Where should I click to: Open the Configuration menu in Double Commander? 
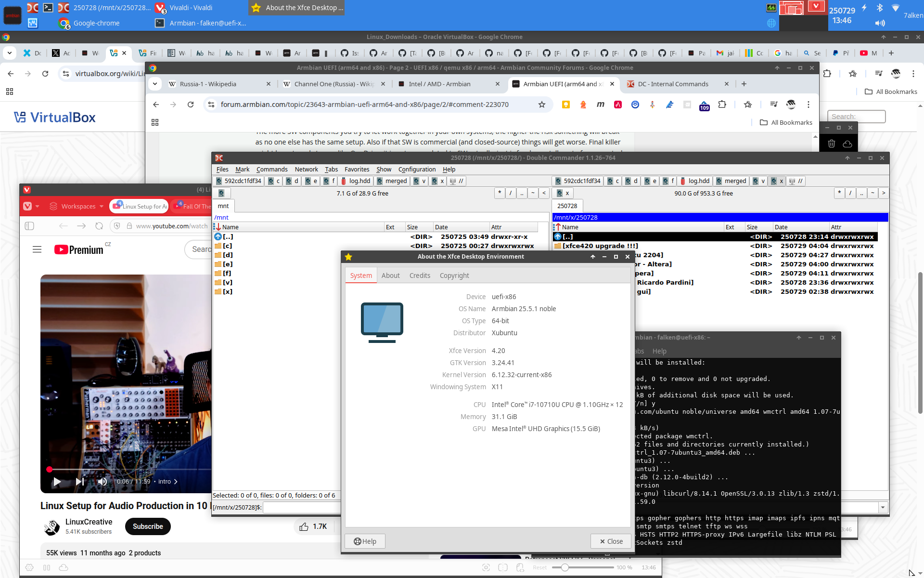[x=417, y=170]
